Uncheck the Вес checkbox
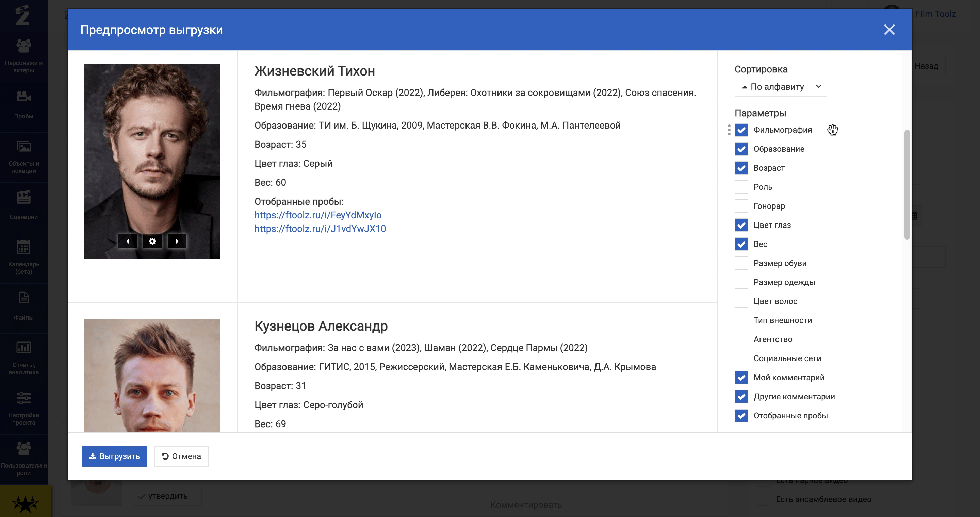The width and height of the screenshot is (980, 517). (x=741, y=244)
